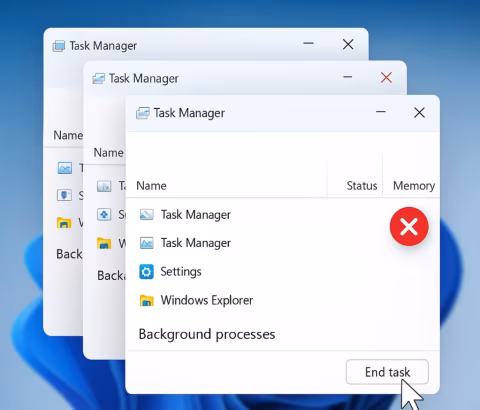This screenshot has width=480, height=410.
Task: Close the middle window with red X
Action: coord(386,78)
